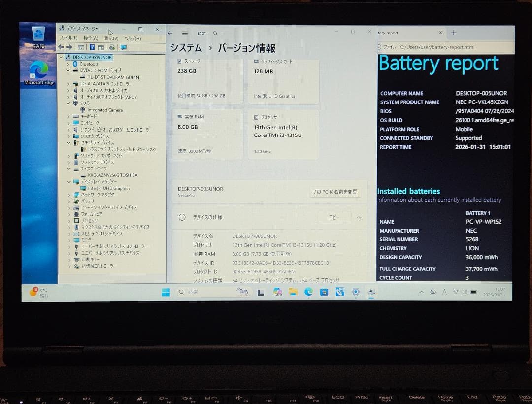Viewport: 532px width, 404px height.
Task: Collapse the DVD/CD-ROM drive tree node
Action: point(68,70)
